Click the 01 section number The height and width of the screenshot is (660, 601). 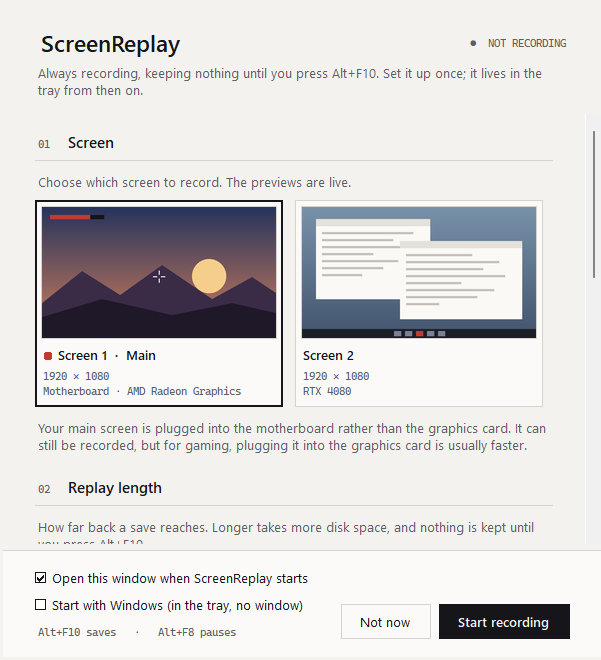pyautogui.click(x=44, y=144)
